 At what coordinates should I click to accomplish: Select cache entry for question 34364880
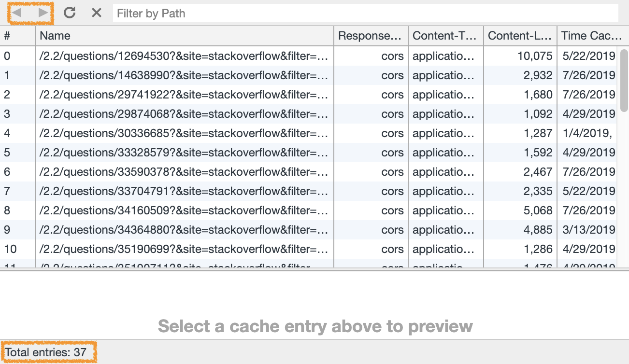pyautogui.click(x=184, y=230)
